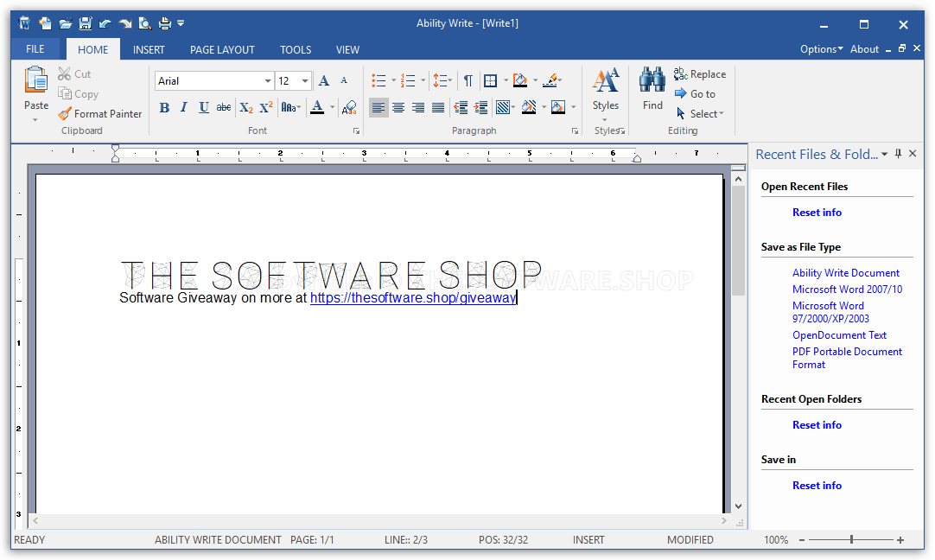This screenshot has width=935, height=560.
Task: Open the INSERT ribbon tab
Action: 149,49
